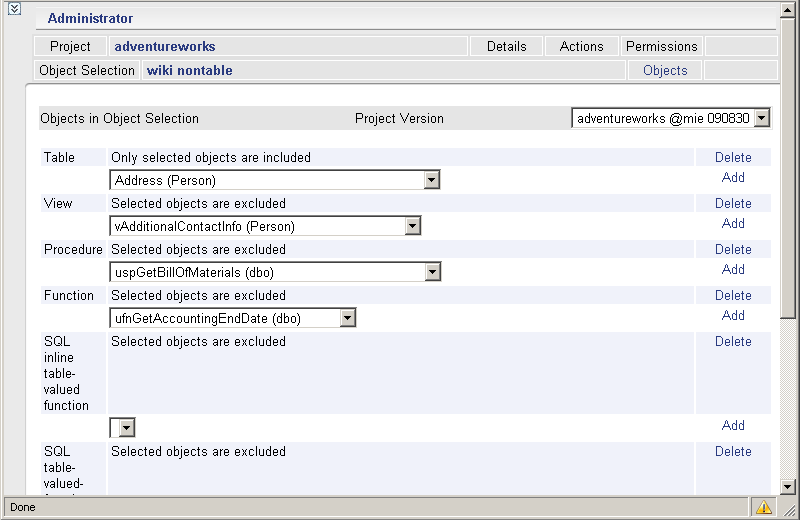The height and width of the screenshot is (520, 800).
Task: Click the 'View' row label
Action: coord(58,203)
